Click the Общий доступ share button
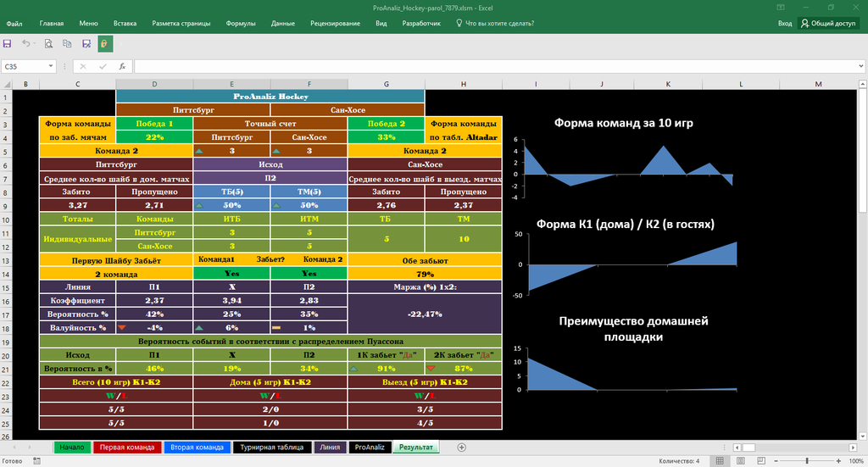This screenshot has height=467, width=868. point(829,23)
